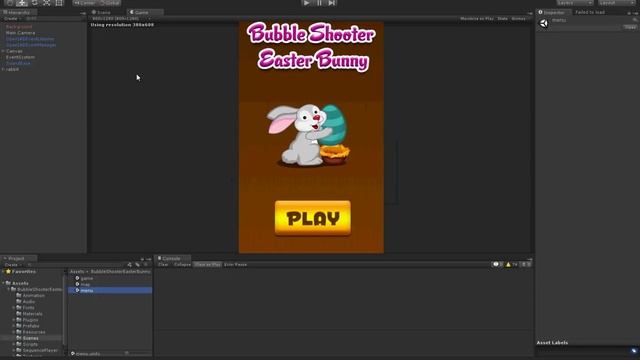Click search-by-label icon in Project toolbar

tap(138, 265)
